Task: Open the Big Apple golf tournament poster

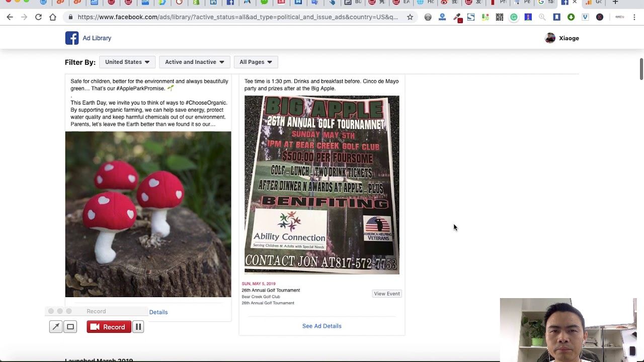Action: (322, 185)
